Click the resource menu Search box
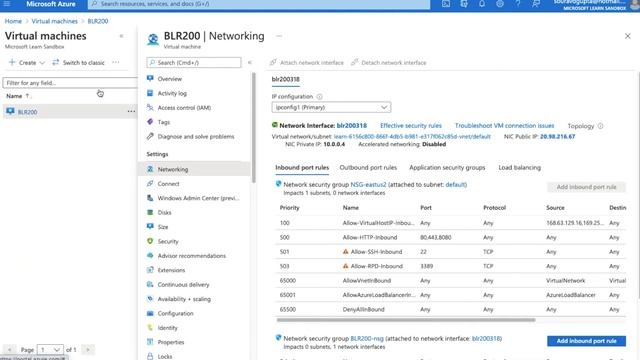640x360 pixels. click(x=194, y=62)
